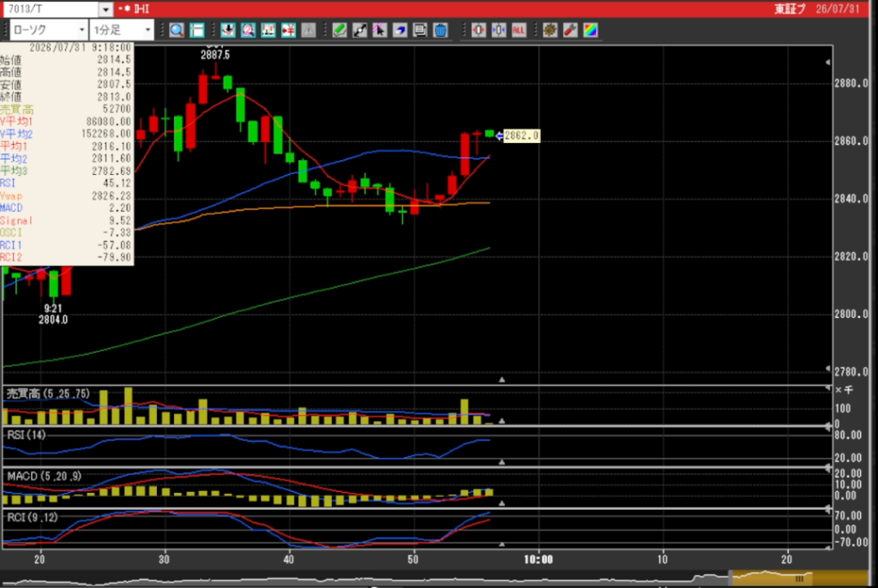Click the grayed warning triangle icon
This screenshot has height=588, width=878.
click(x=309, y=30)
